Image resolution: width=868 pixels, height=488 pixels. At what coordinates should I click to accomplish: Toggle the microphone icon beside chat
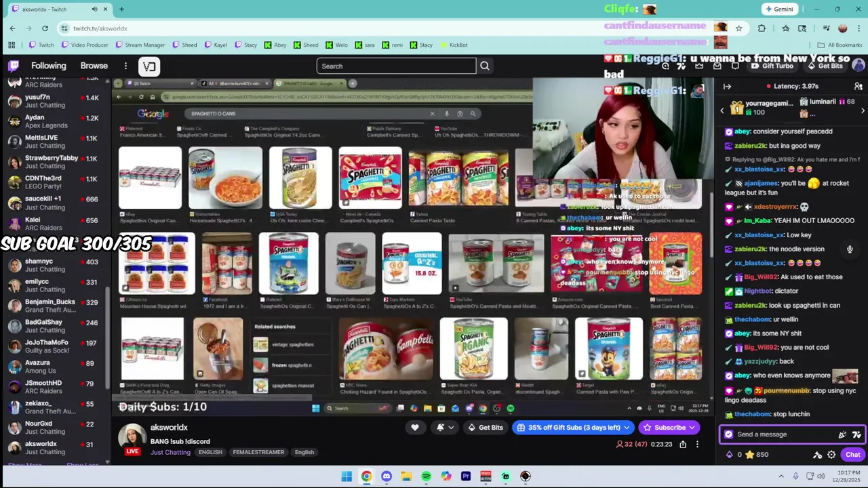pos(850,249)
